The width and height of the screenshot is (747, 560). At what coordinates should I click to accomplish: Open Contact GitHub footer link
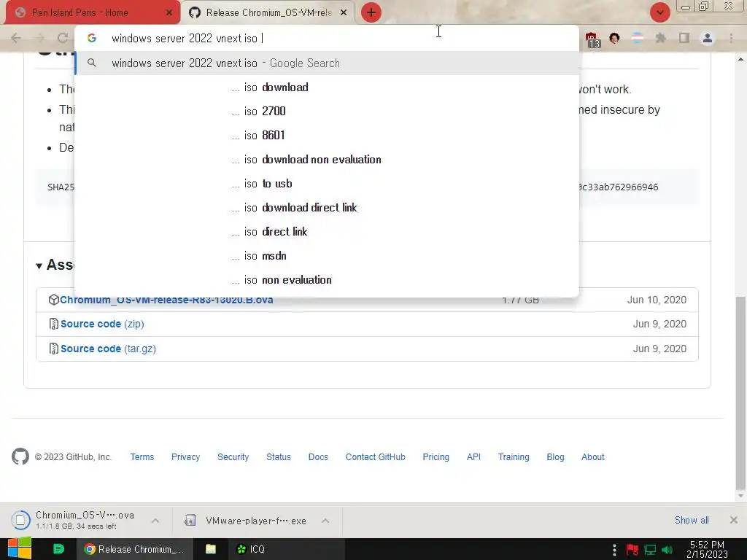[x=376, y=456]
